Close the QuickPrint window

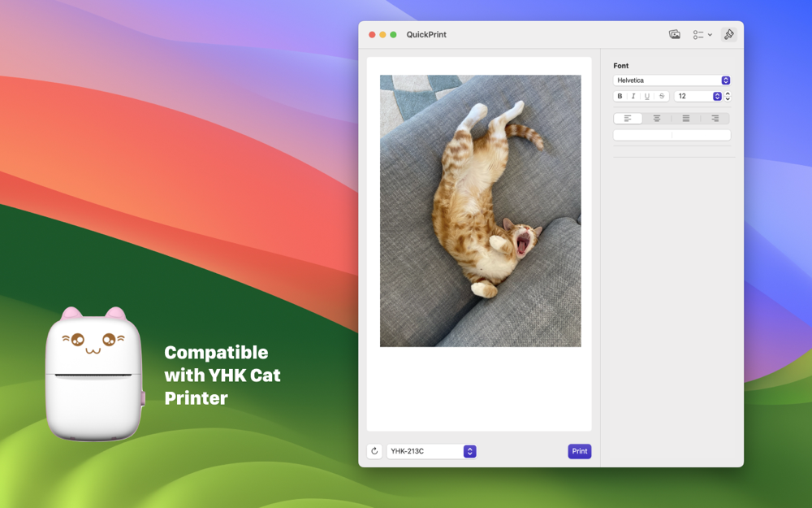(x=372, y=35)
